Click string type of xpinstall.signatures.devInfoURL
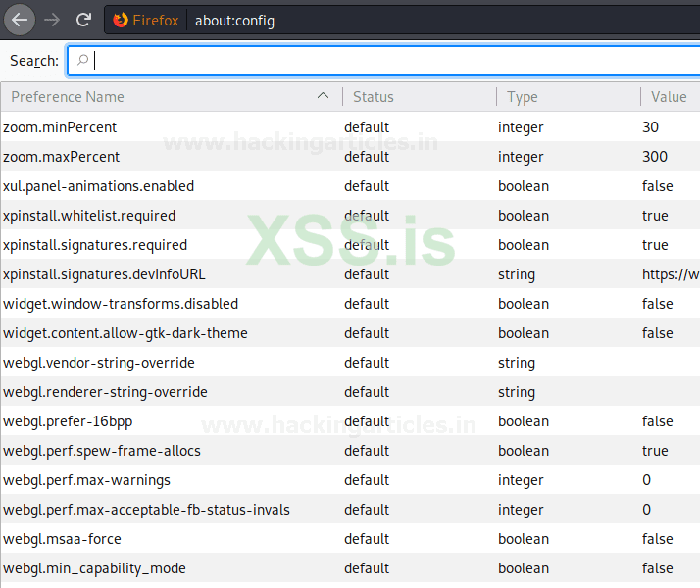The height and width of the screenshot is (588, 700). click(x=517, y=274)
